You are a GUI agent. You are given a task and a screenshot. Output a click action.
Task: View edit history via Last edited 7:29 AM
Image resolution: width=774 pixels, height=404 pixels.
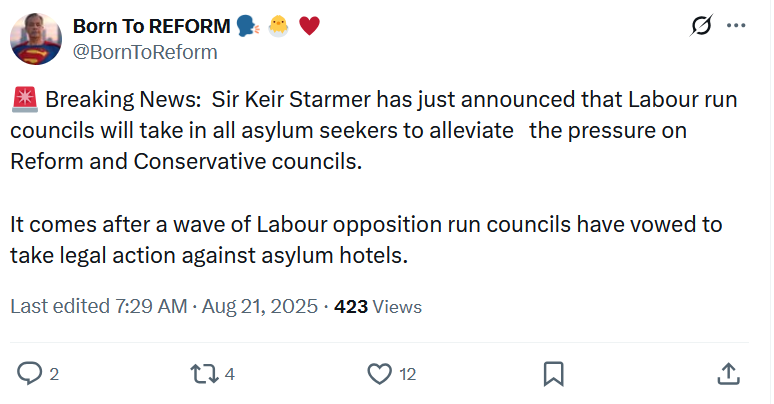pos(98,307)
